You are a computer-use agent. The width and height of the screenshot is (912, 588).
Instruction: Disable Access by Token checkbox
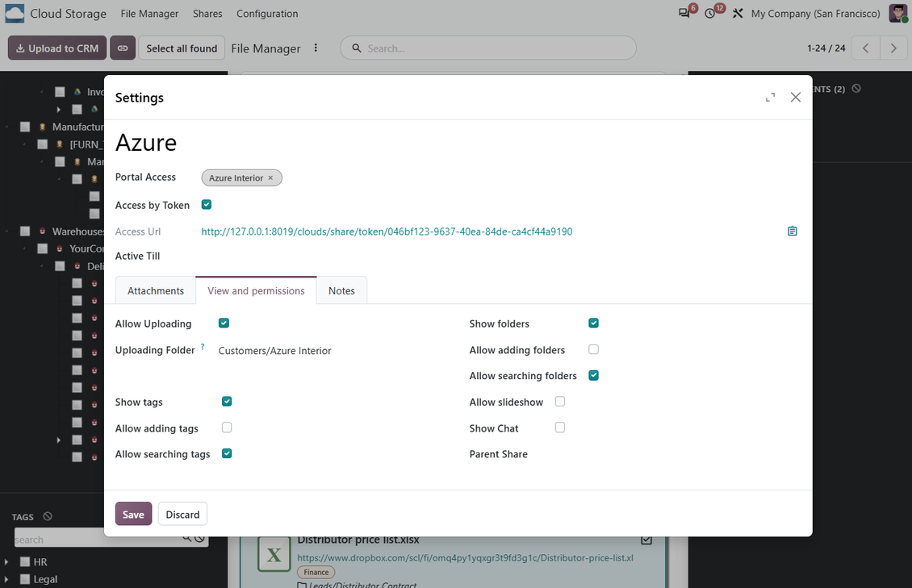(x=207, y=205)
